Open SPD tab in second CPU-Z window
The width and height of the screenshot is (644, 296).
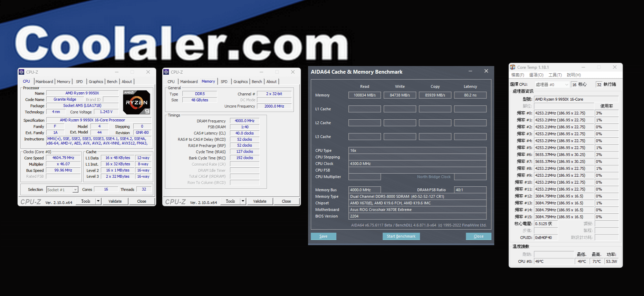click(224, 82)
